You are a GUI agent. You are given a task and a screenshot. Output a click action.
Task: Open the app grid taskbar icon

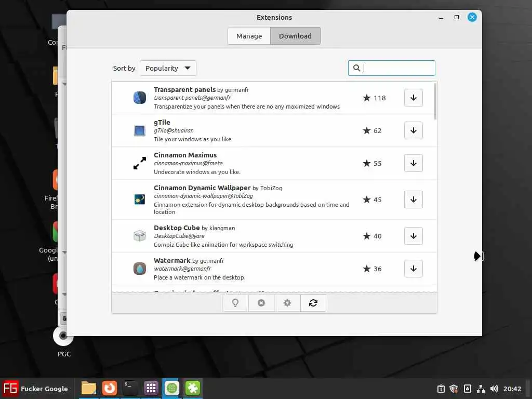pyautogui.click(x=151, y=388)
